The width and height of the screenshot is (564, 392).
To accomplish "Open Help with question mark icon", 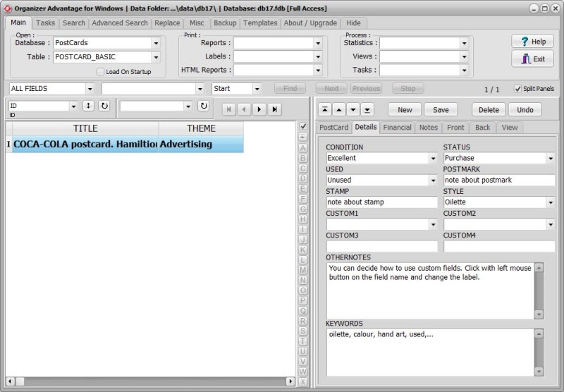I will tap(533, 42).
